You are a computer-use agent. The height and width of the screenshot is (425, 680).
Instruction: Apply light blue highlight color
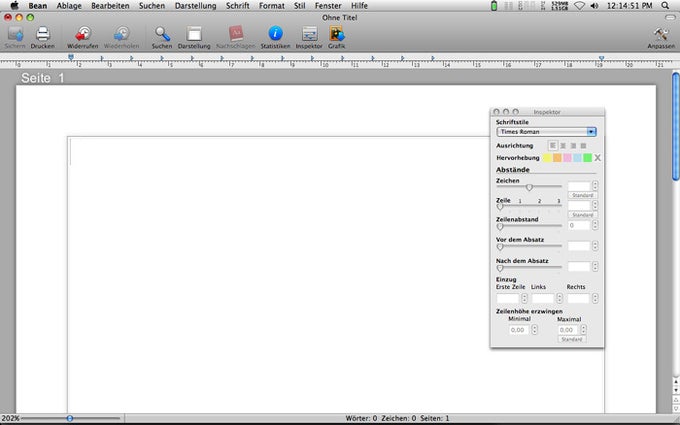click(x=577, y=158)
